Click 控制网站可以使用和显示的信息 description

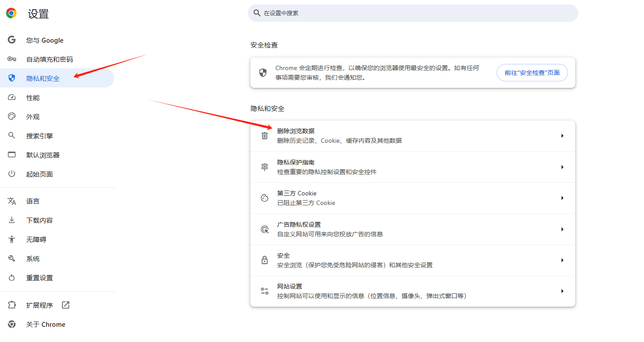tap(372, 296)
